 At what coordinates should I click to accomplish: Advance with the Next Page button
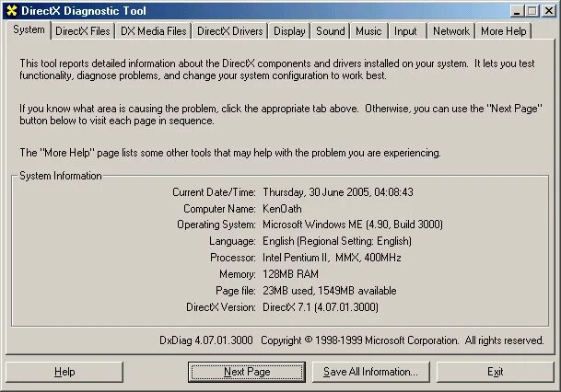247,372
